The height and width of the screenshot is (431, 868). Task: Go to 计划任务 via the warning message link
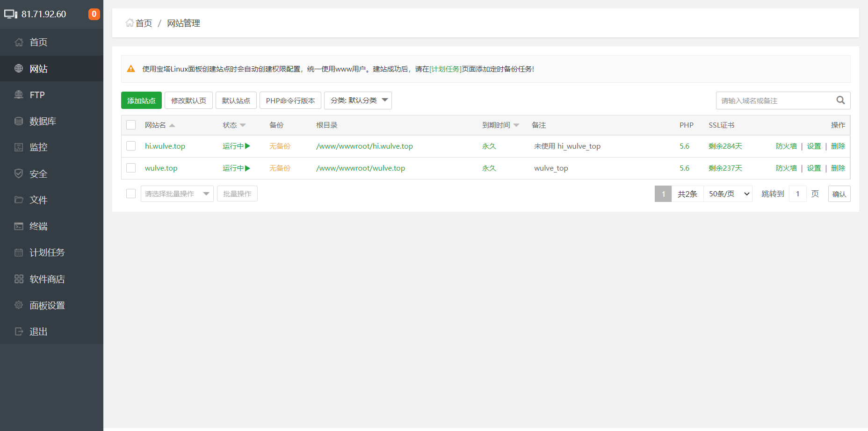click(445, 69)
